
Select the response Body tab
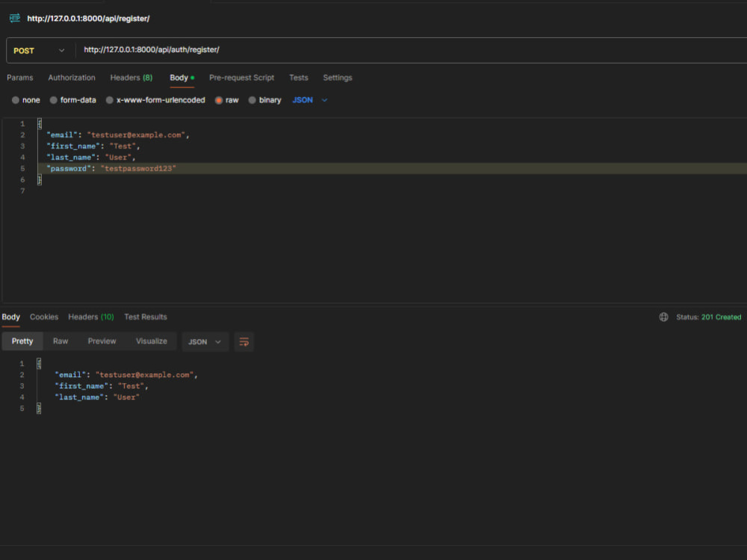pyautogui.click(x=10, y=317)
